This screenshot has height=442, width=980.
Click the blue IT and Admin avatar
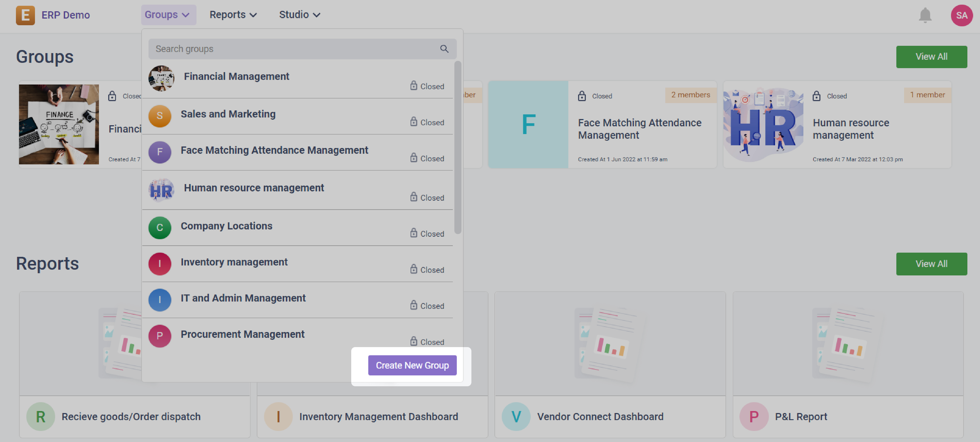click(x=159, y=300)
